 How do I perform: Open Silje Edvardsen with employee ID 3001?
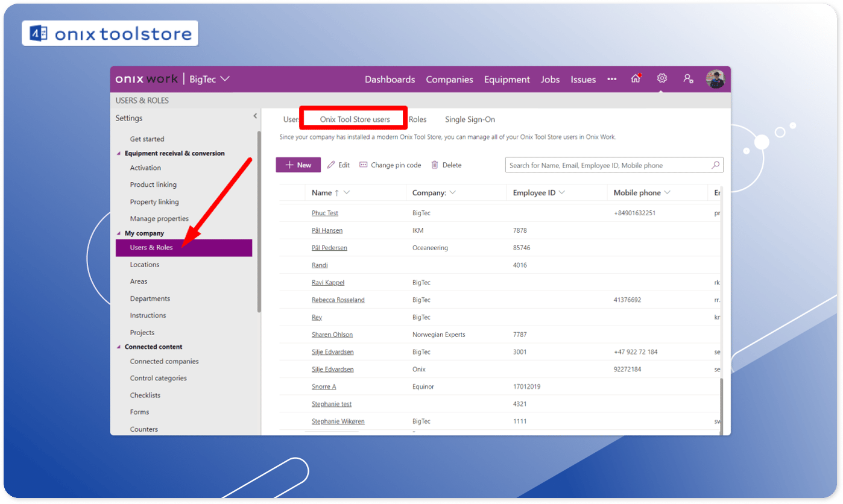pyautogui.click(x=333, y=352)
